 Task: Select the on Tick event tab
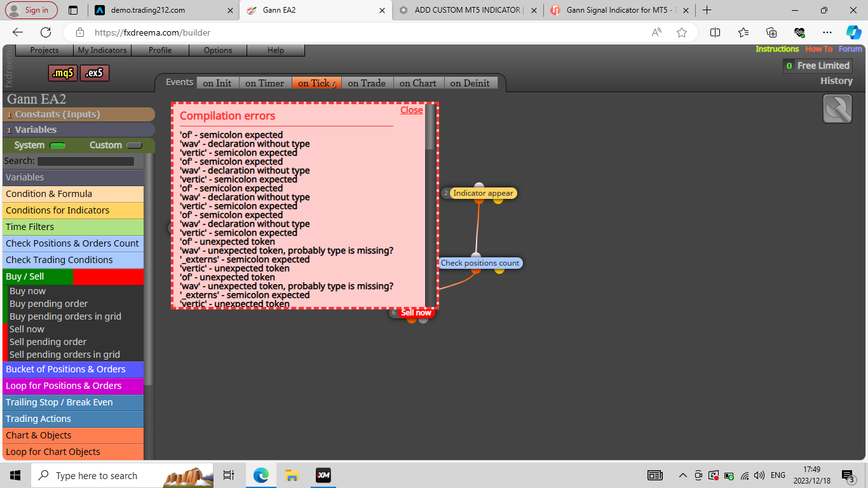coord(316,83)
